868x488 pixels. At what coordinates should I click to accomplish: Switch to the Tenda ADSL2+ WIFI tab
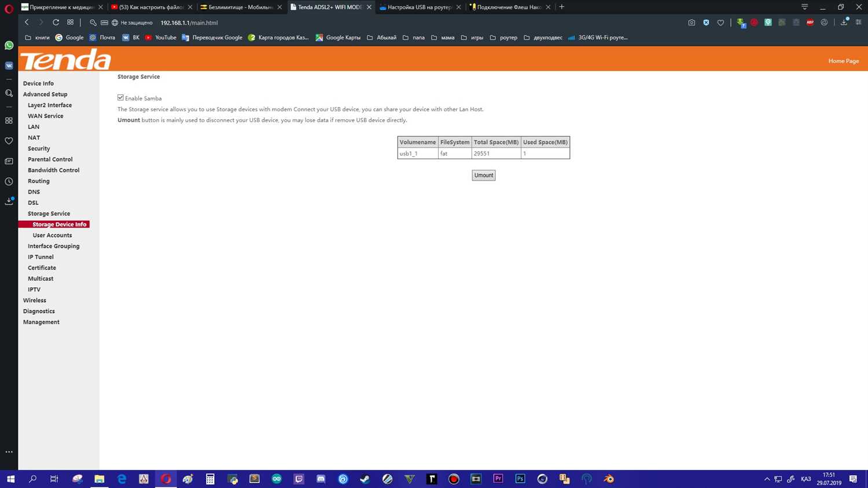pyautogui.click(x=330, y=7)
